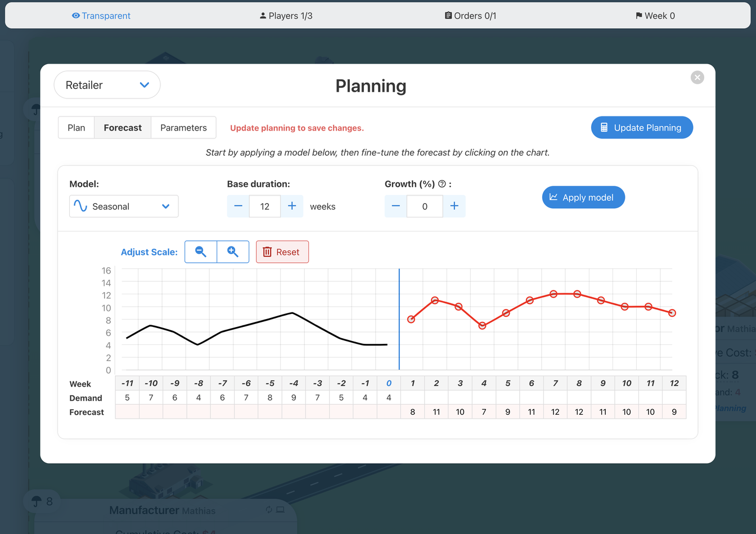Click the Apply model button

tap(583, 198)
